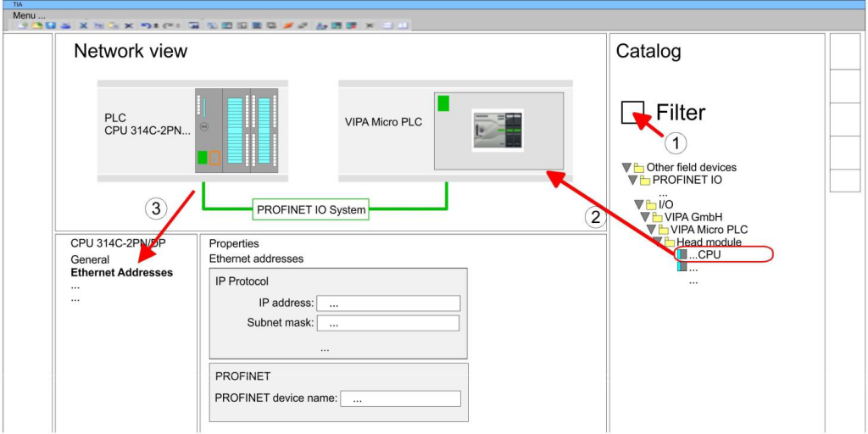Viewport: 868px width, 434px height.
Task: Click the cross icon near the toolbar end
Action: pyautogui.click(x=370, y=25)
